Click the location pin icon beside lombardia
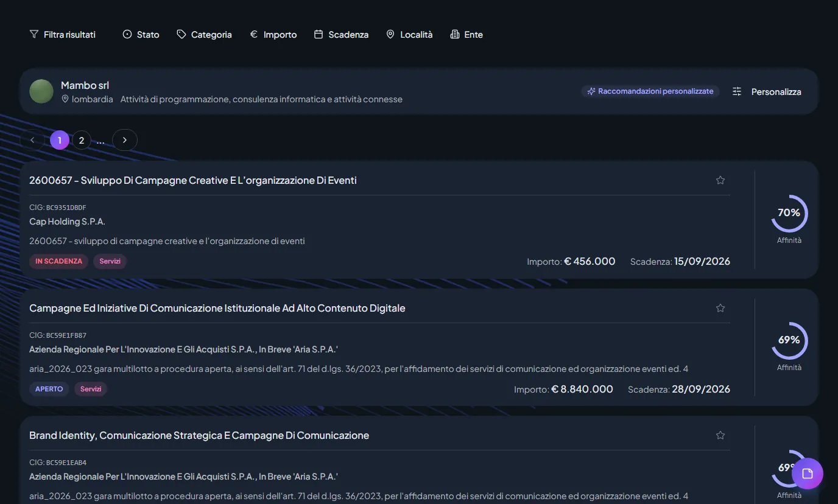The image size is (838, 504). pyautogui.click(x=65, y=99)
